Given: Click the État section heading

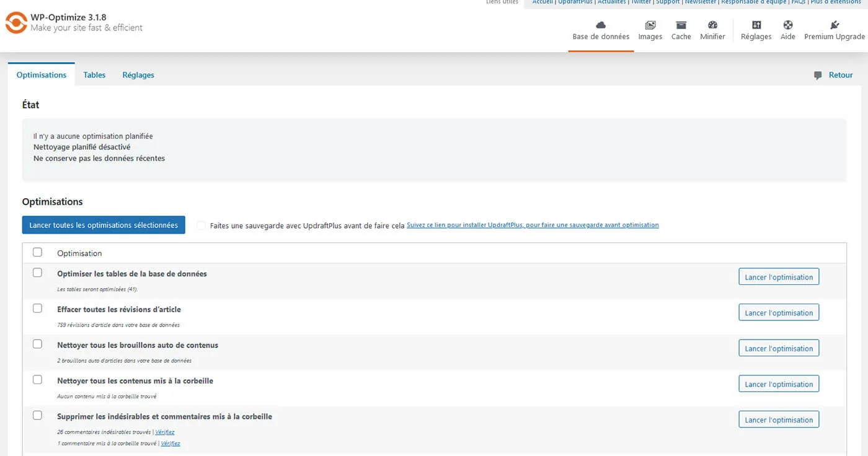Looking at the screenshot, I should click(30, 105).
